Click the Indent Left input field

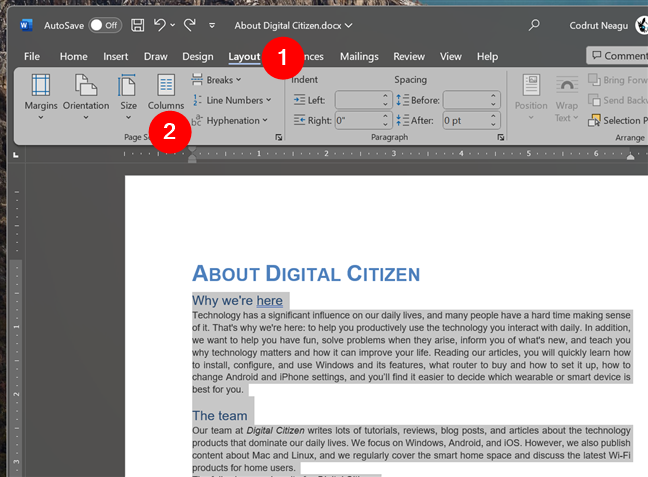click(x=358, y=100)
